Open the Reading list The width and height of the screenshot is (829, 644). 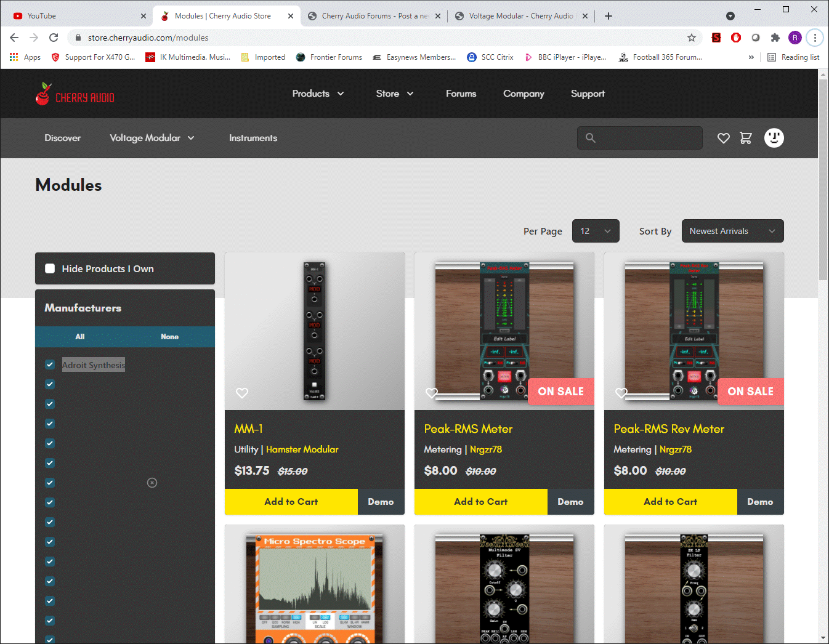[793, 57]
